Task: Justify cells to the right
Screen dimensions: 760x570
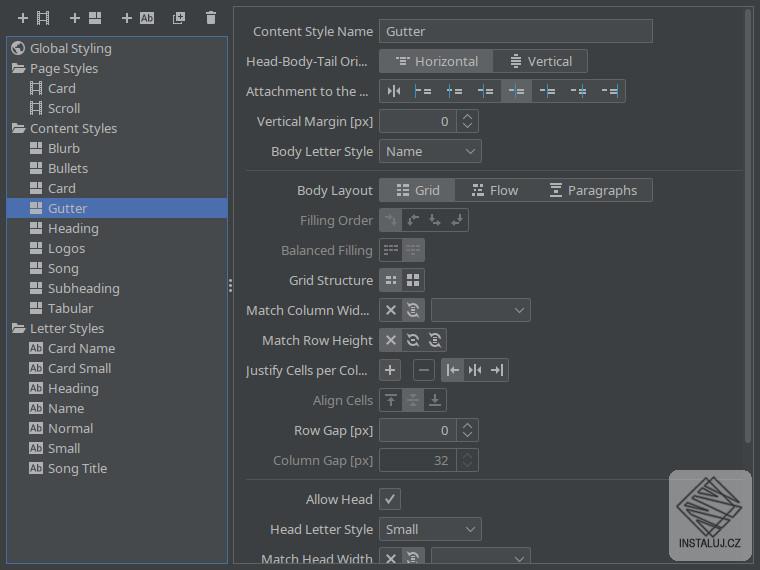Action: 497,370
